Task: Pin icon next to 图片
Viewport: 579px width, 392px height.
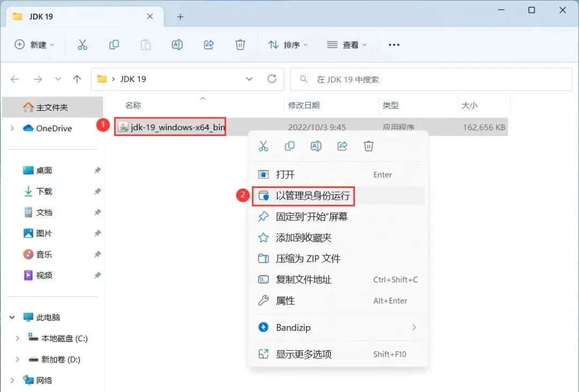Action: (x=97, y=233)
